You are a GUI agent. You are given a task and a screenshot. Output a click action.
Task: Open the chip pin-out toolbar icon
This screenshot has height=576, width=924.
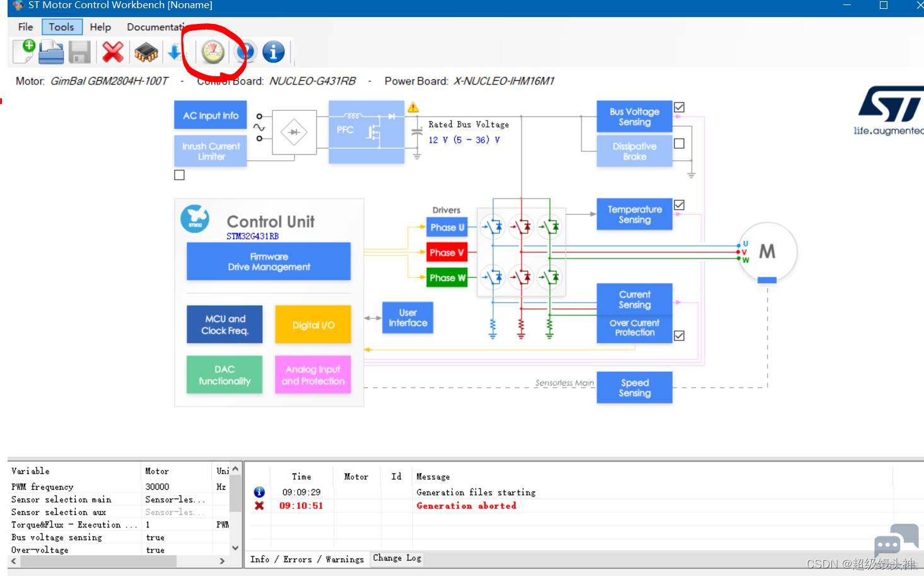[x=146, y=52]
